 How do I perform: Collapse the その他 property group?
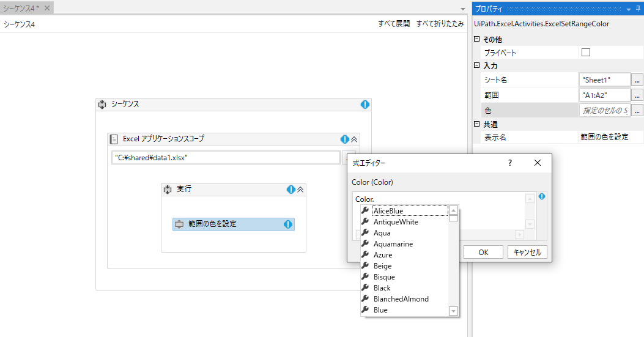point(477,39)
